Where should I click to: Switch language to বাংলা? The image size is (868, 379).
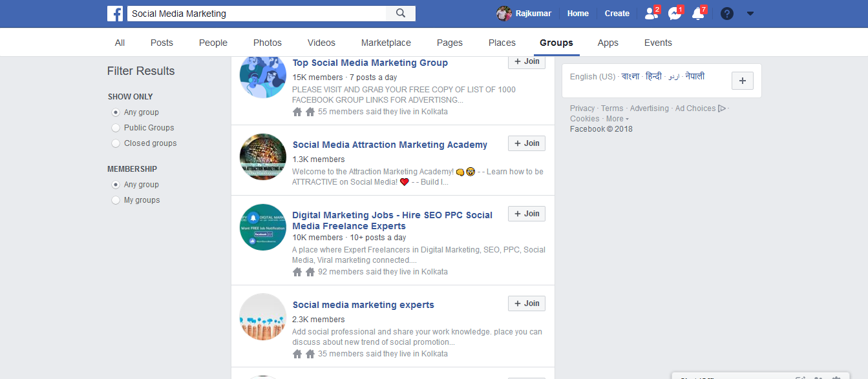630,76
